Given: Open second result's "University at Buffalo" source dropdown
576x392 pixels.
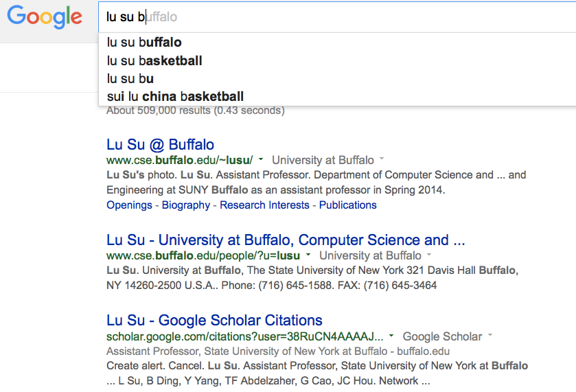Looking at the screenshot, I should point(428,256).
